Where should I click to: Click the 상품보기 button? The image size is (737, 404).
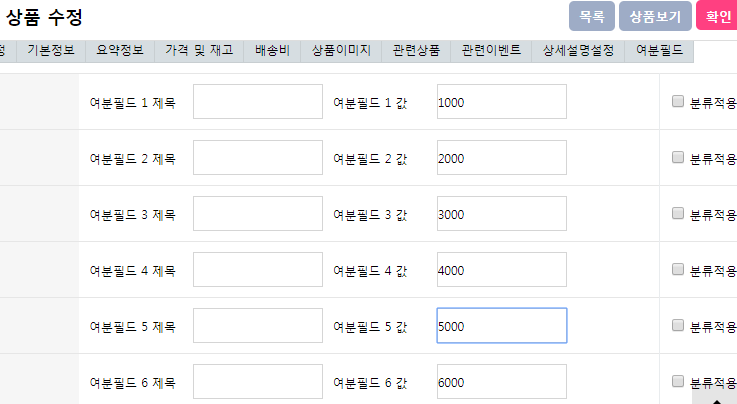pyautogui.click(x=655, y=16)
